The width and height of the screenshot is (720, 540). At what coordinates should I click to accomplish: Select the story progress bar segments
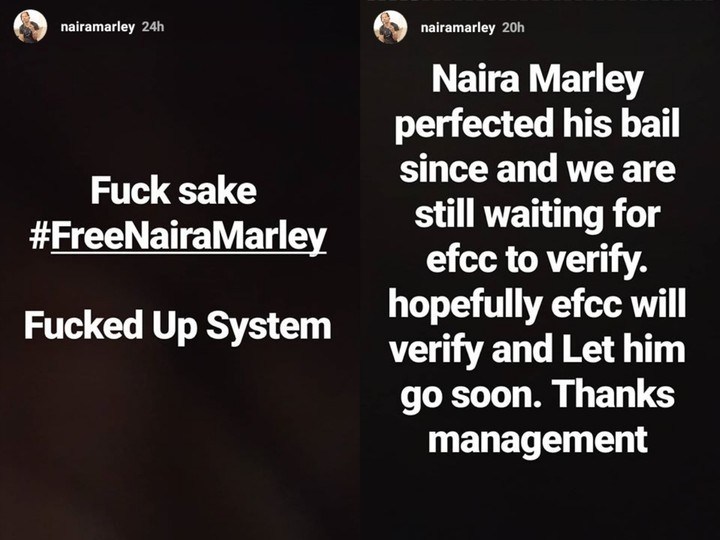[540, 1]
